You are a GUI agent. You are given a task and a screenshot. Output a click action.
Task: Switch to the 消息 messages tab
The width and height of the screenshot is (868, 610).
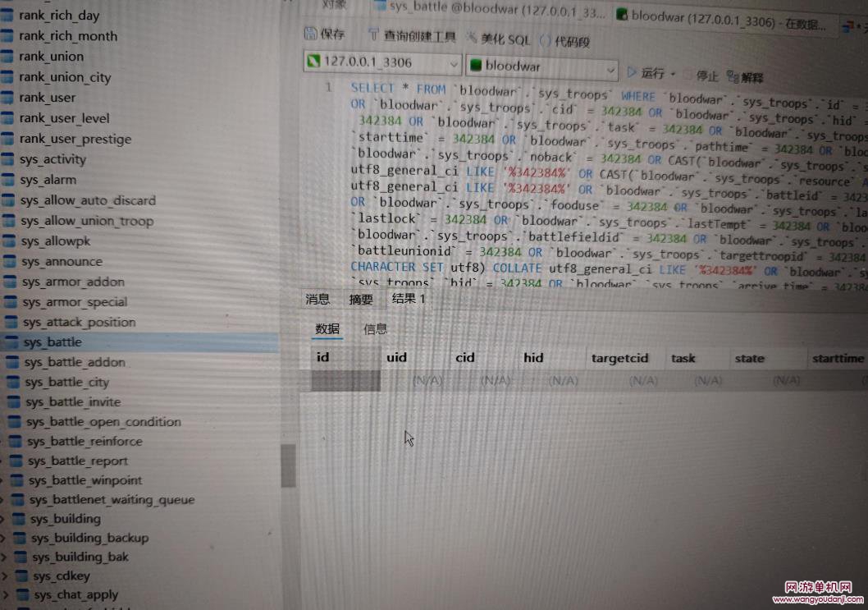pyautogui.click(x=318, y=300)
